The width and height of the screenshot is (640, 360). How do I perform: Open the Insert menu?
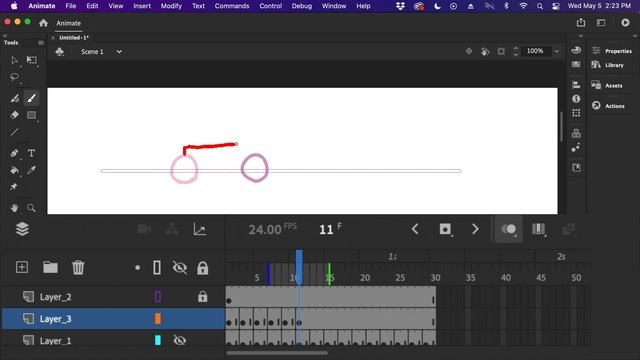[142, 6]
